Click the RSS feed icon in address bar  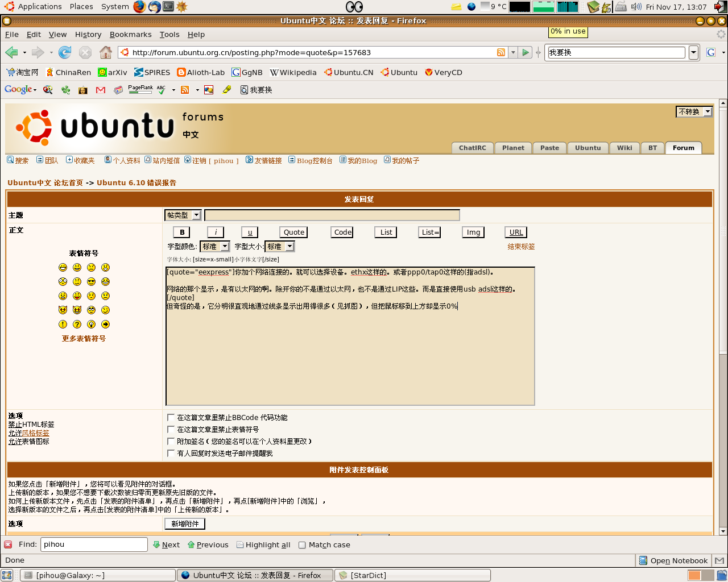coord(501,52)
